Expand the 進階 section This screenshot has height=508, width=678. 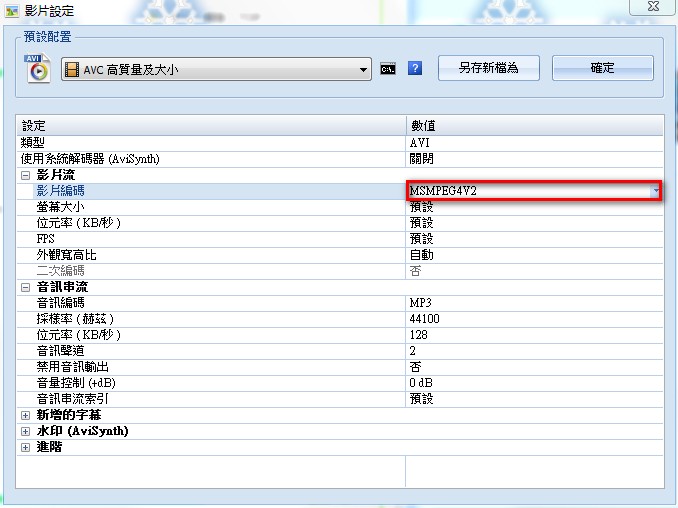pos(26,447)
